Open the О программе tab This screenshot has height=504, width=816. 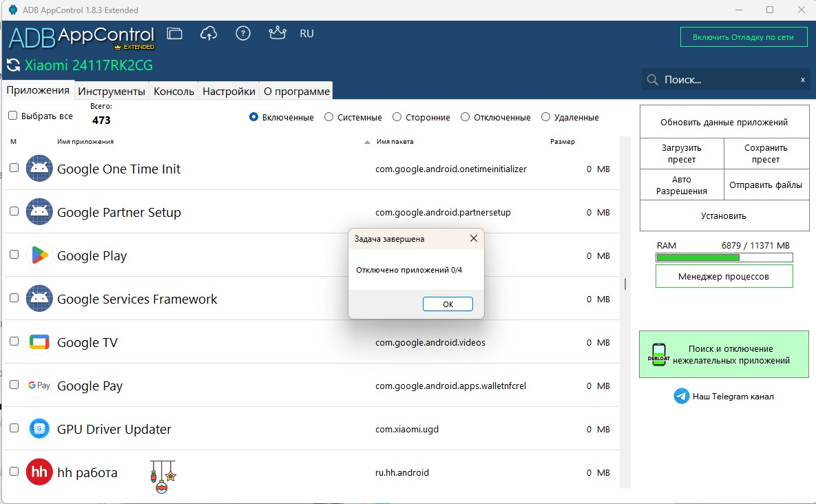297,91
